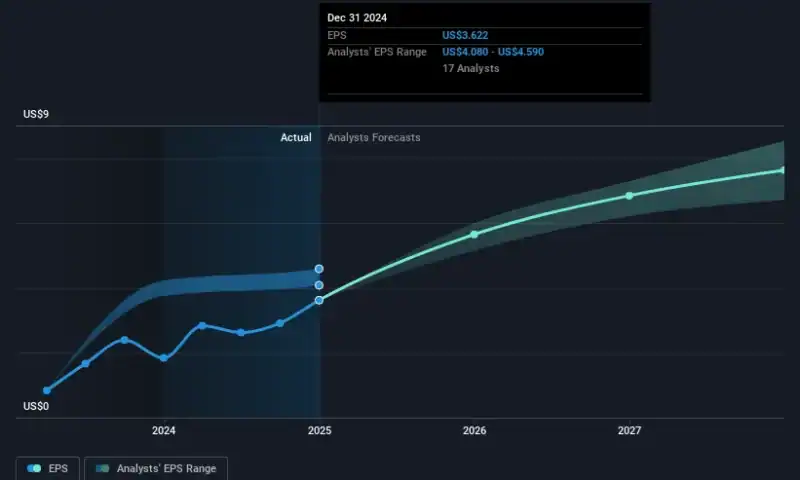Select the lowest EPS dot at 2025
The height and width of the screenshot is (480, 800).
pyautogui.click(x=319, y=300)
